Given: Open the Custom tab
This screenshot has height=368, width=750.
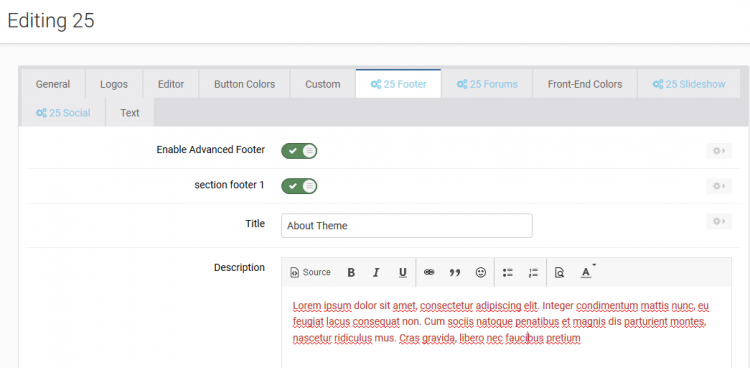Looking at the screenshot, I should tap(323, 84).
